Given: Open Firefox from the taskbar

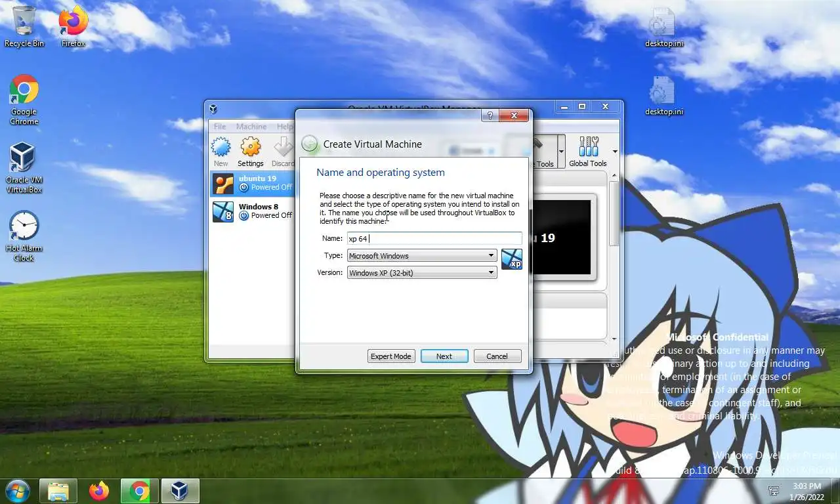Looking at the screenshot, I should tap(99, 491).
